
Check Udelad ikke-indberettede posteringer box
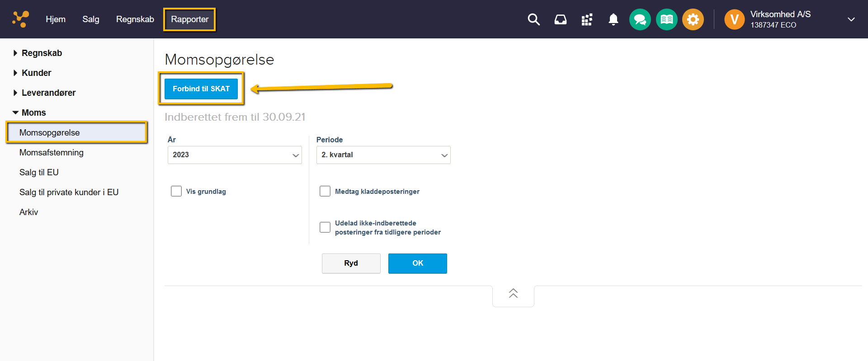click(325, 227)
